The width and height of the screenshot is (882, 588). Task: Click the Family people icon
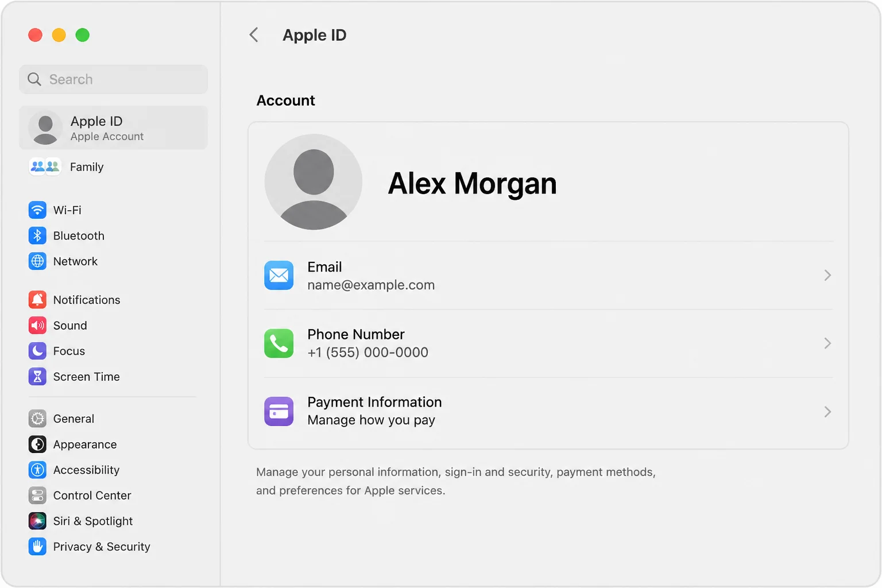click(45, 167)
